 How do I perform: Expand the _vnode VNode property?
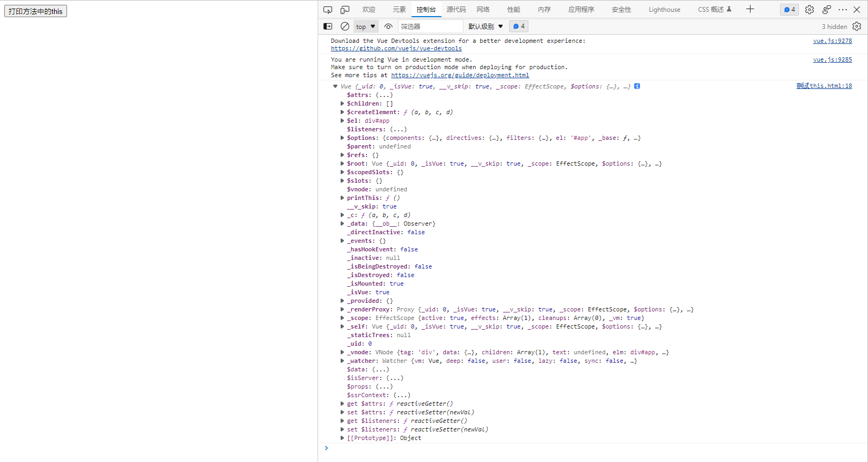click(342, 352)
